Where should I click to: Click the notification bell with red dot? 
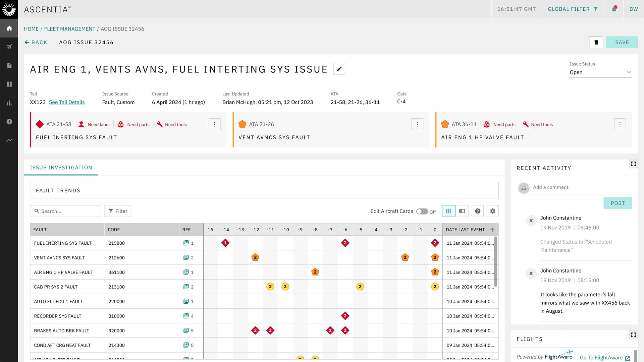(614, 9)
